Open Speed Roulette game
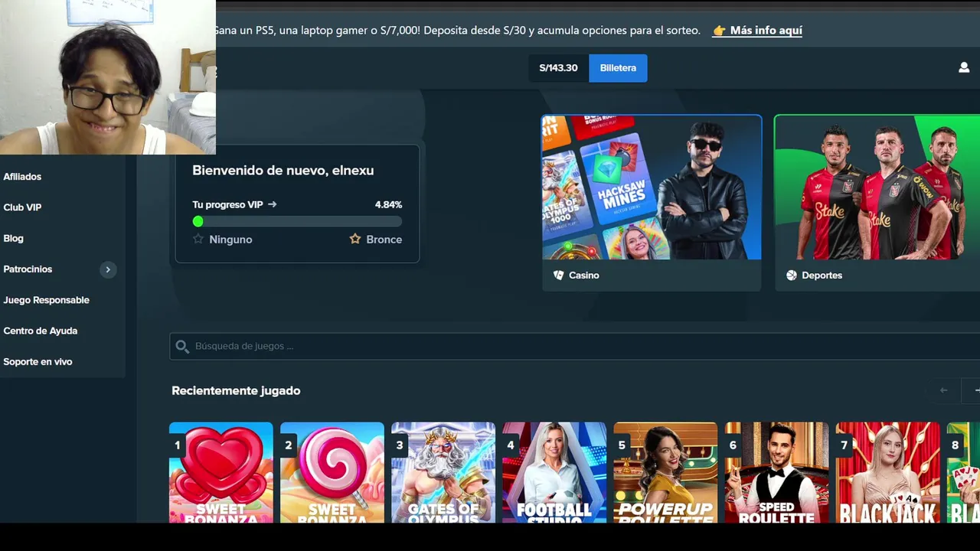980x551 pixels. click(776, 472)
